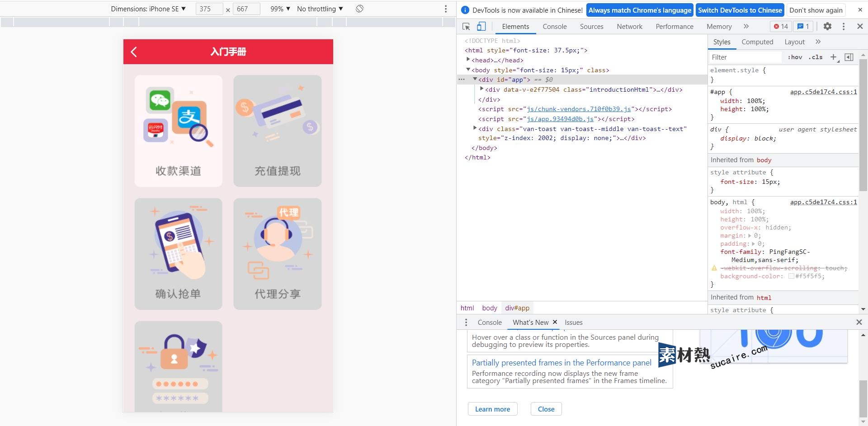This screenshot has width=868, height=426.
Task: Switch to the drawer Console tab
Action: tap(490, 323)
